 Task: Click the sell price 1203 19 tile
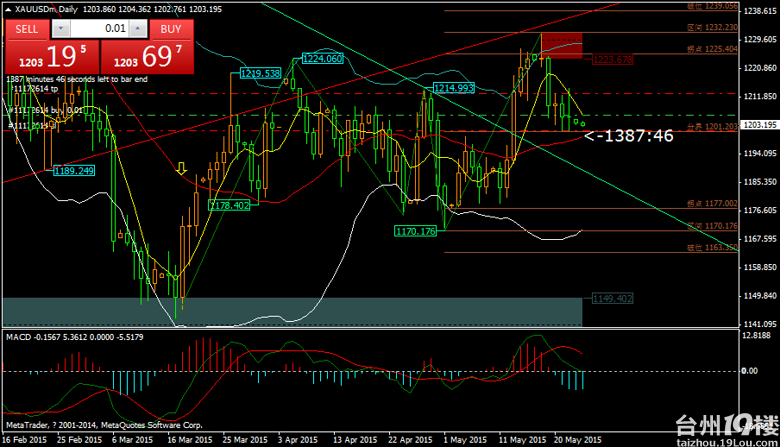pyautogui.click(x=50, y=57)
